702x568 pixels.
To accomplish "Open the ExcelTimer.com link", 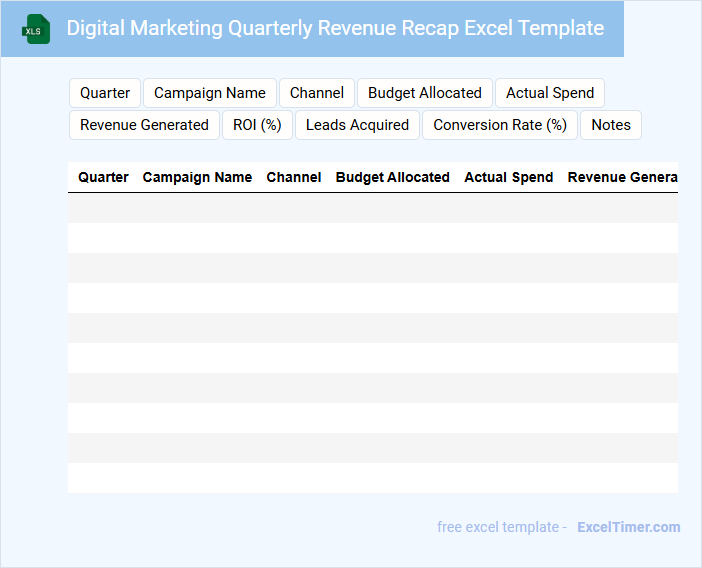I will coord(628,527).
